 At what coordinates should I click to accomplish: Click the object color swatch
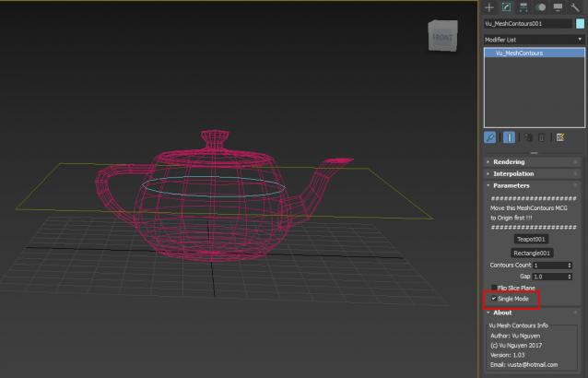(580, 24)
